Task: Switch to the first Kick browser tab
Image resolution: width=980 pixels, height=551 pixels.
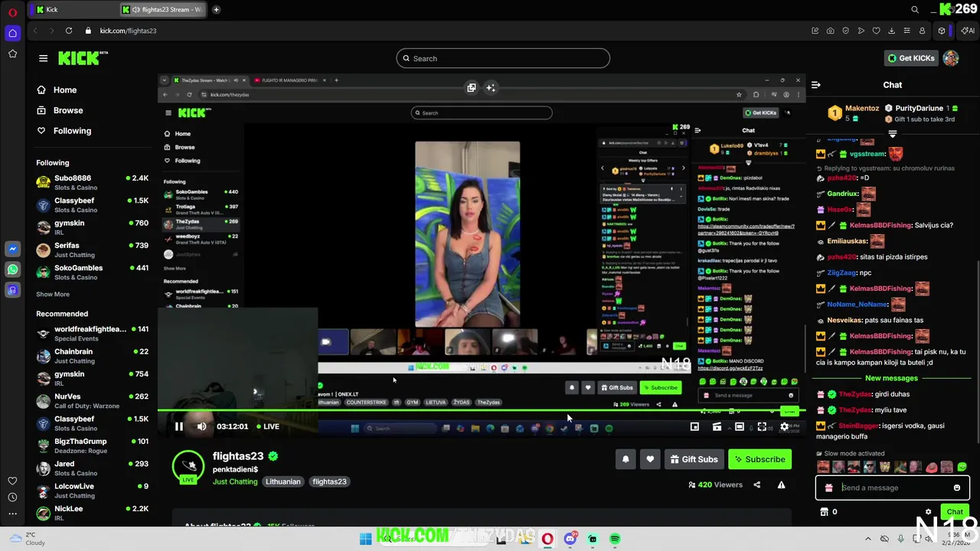Action: point(73,9)
